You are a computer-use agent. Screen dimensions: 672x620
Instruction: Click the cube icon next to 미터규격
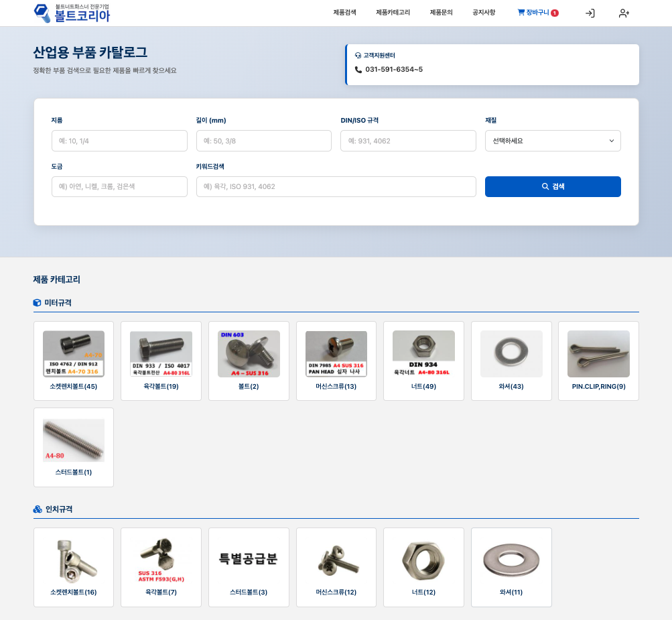tap(38, 303)
